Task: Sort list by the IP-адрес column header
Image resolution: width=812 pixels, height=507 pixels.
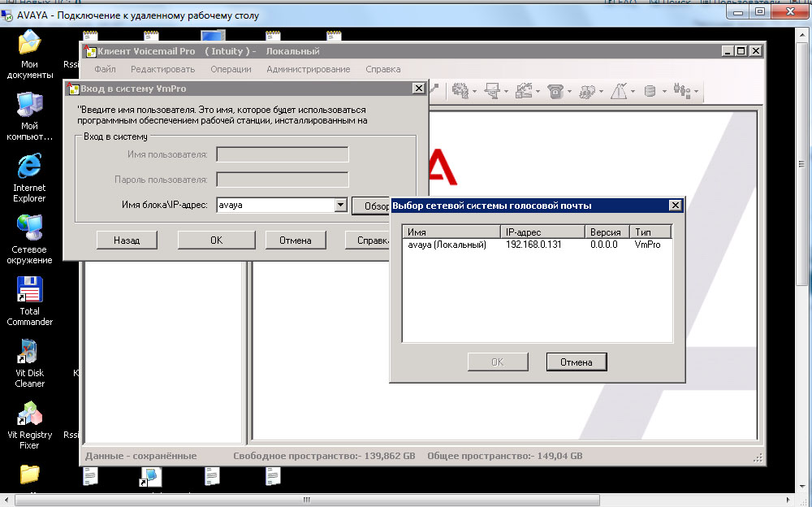Action: [542, 232]
